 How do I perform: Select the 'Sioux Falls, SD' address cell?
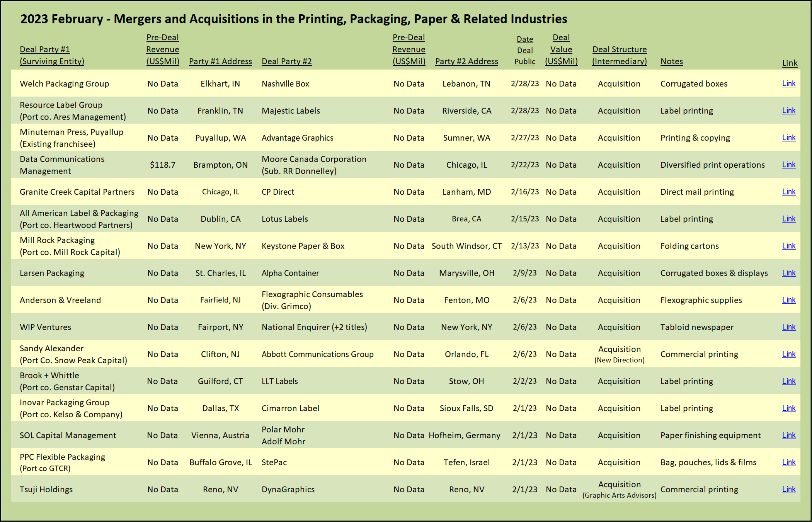point(466,408)
